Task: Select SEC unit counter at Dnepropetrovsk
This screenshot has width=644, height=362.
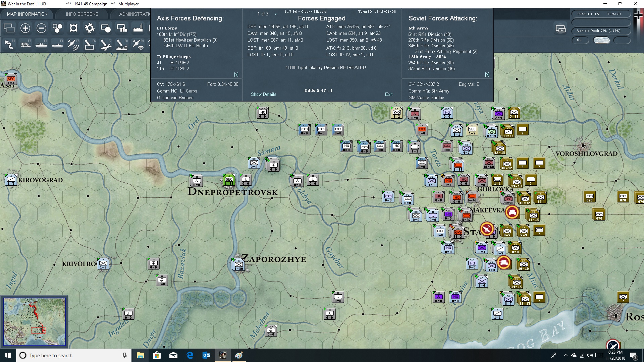Action: click(x=229, y=180)
